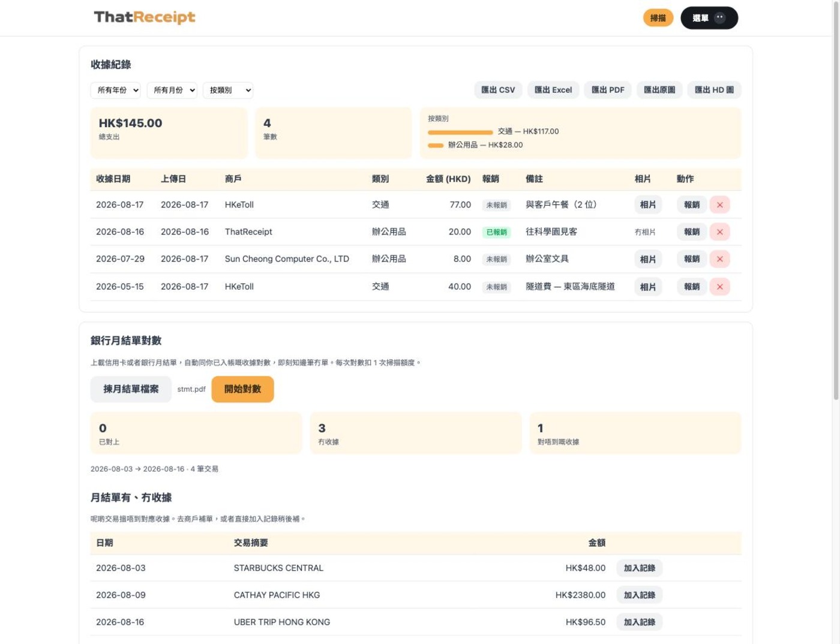Click 未報銷 badge on HKeToll 77.00 row
The image size is (840, 644).
(496, 205)
